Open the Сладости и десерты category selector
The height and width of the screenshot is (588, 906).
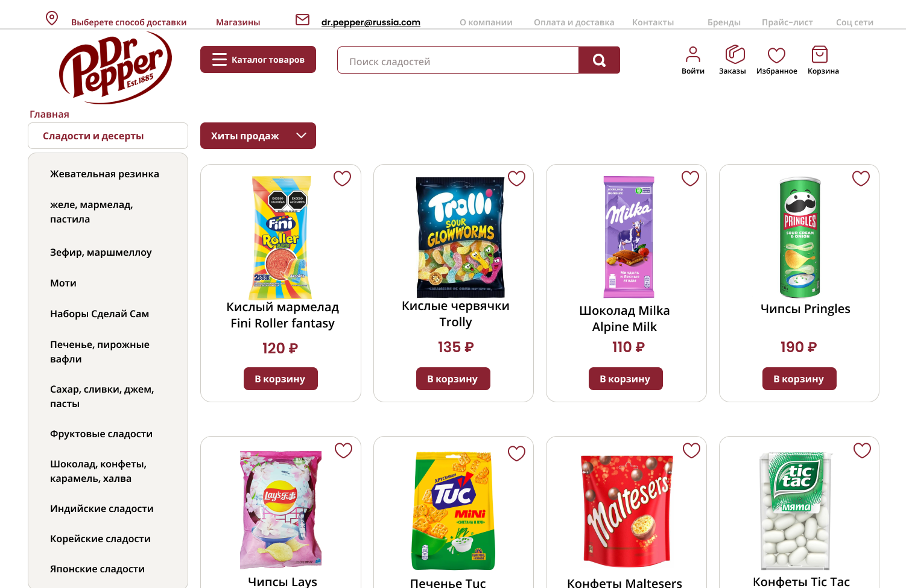tap(108, 136)
